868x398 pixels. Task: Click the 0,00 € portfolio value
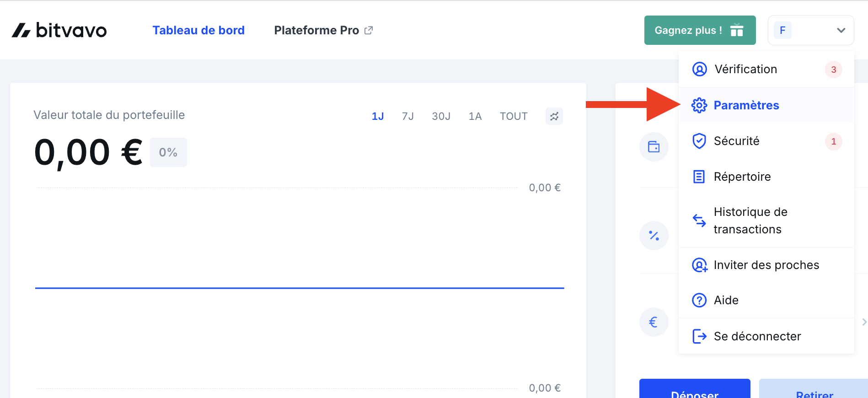pyautogui.click(x=88, y=153)
